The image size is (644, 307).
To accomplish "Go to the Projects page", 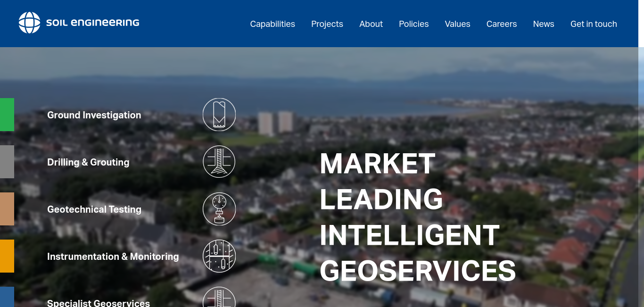I will [327, 24].
